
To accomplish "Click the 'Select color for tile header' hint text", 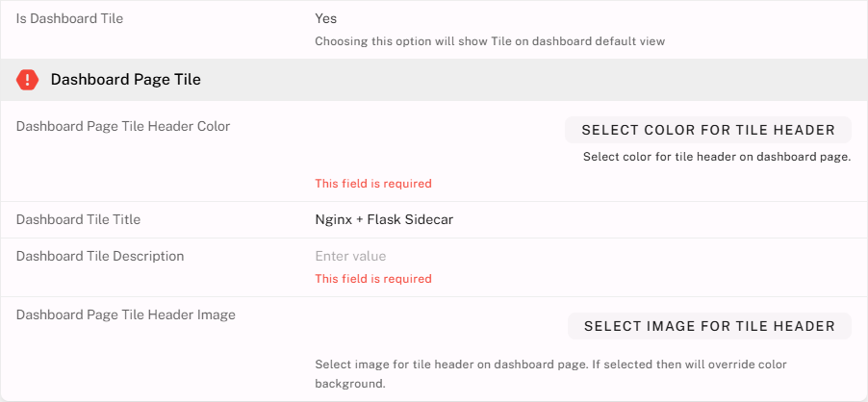I will [x=717, y=157].
